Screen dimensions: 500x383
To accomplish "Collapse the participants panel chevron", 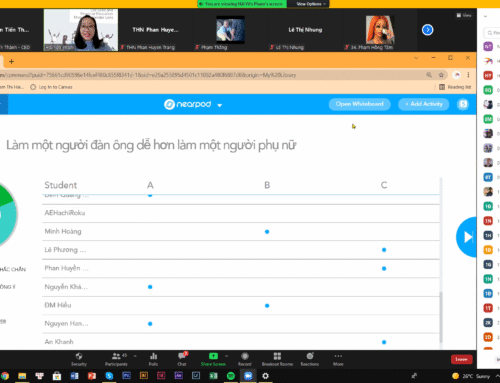I will [485, 16].
